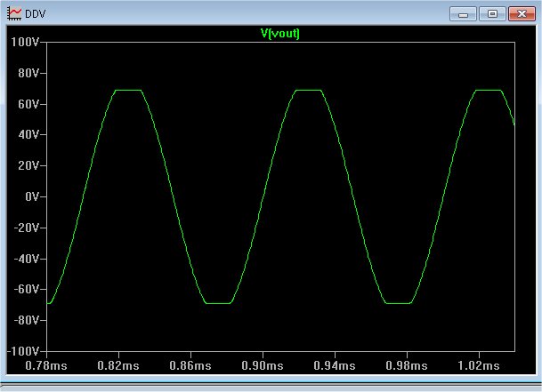The image size is (542, 392).
Task: Close the DDV plot window
Action: coord(522,14)
